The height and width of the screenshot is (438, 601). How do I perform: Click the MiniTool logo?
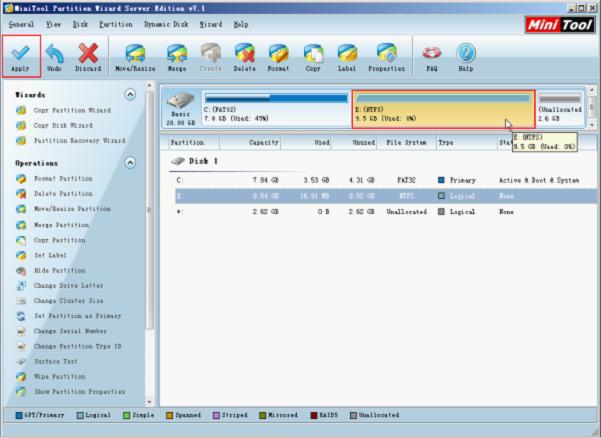tap(559, 25)
